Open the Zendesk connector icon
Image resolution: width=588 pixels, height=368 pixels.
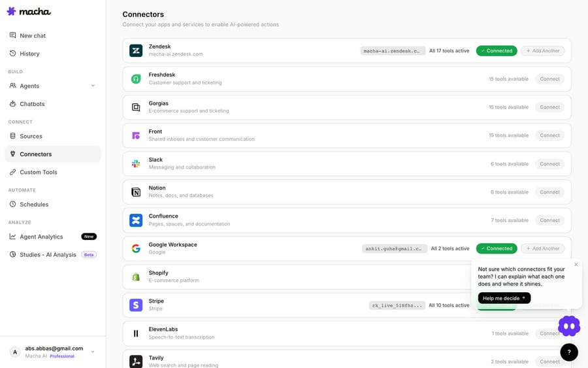coord(136,50)
